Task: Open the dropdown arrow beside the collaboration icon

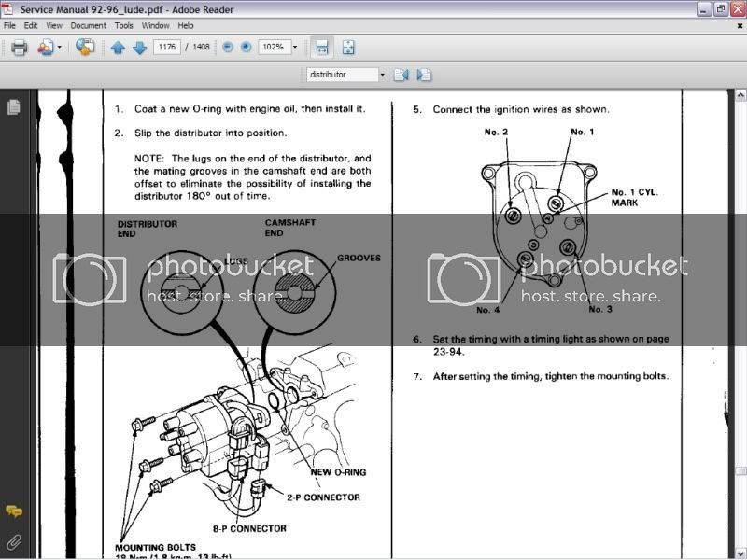Action: tap(60, 48)
